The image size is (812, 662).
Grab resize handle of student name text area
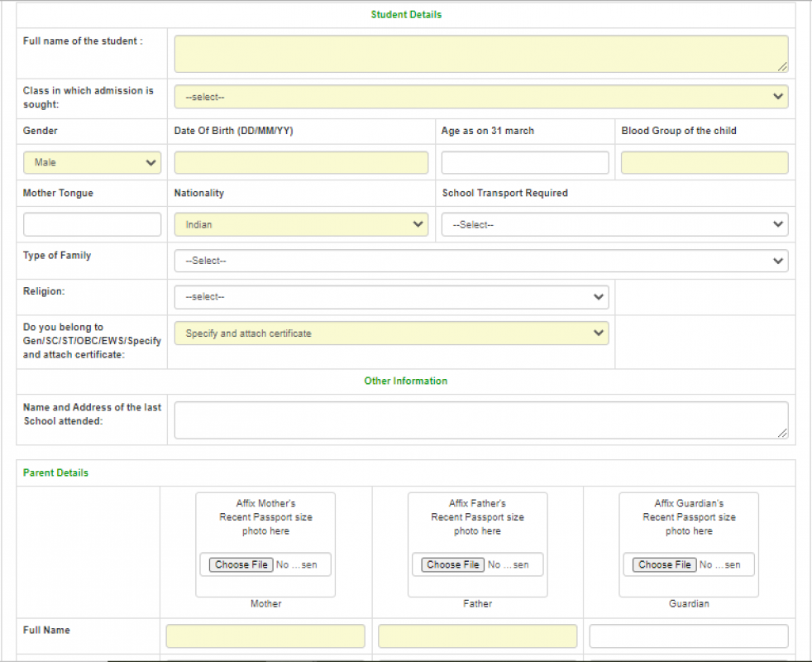tap(782, 67)
